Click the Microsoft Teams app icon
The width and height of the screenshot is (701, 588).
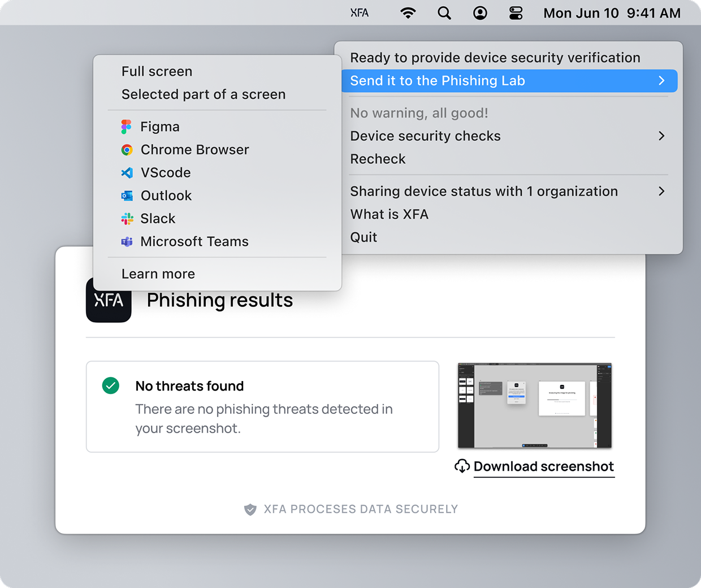[x=127, y=241]
